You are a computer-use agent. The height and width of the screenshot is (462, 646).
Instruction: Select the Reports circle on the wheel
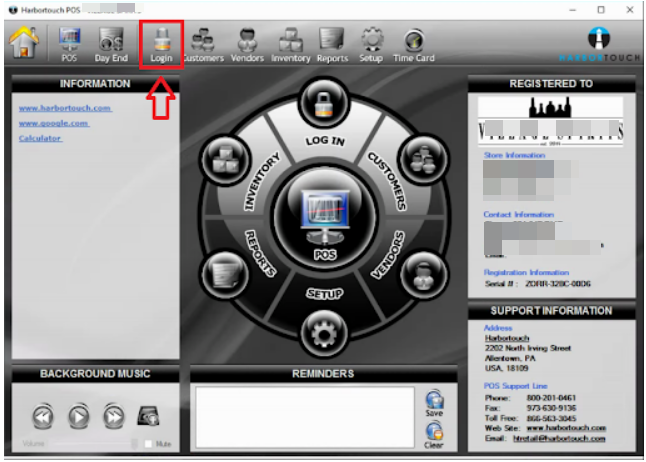click(225, 274)
